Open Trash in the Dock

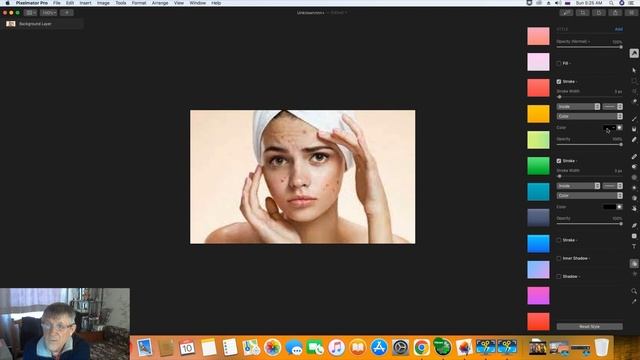pyautogui.click(x=602, y=347)
